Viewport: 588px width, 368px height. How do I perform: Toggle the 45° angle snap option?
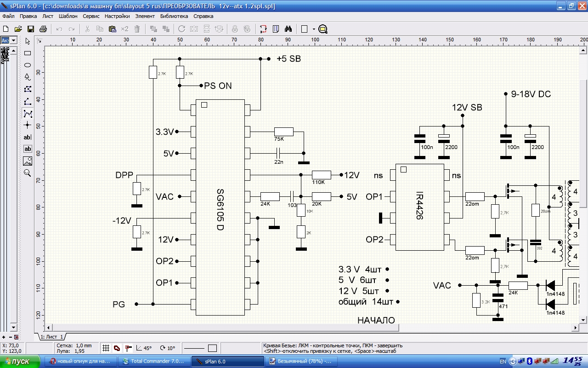[x=144, y=348]
